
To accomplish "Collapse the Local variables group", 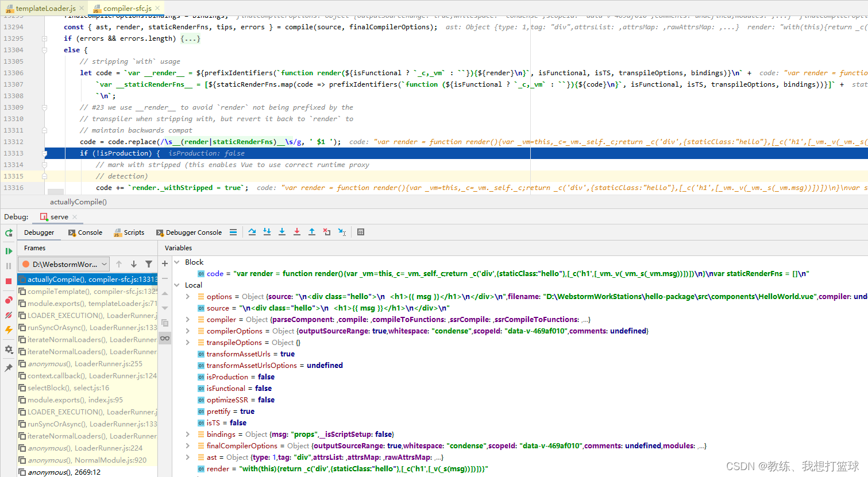I will coord(177,285).
